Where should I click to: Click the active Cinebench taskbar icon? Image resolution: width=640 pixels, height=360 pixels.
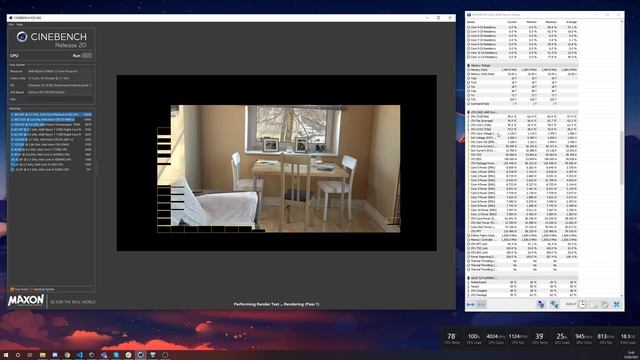pyautogui.click(x=141, y=355)
